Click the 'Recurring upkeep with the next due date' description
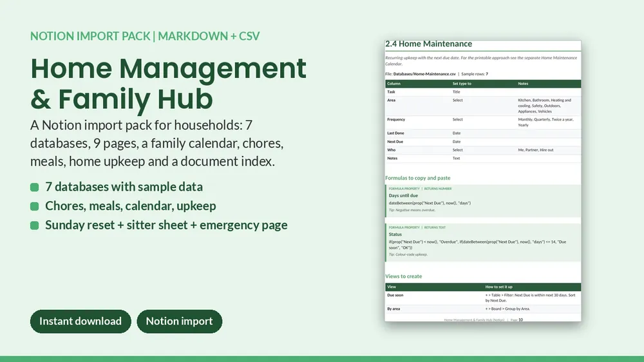The image size is (644, 362). coord(481,61)
